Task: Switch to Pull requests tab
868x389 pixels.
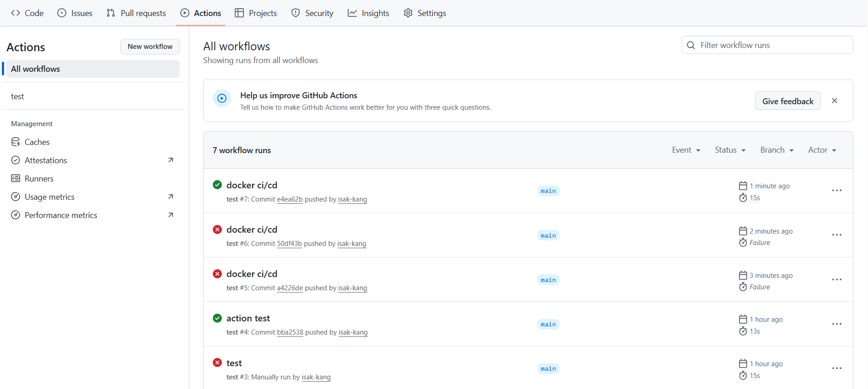Action: point(136,13)
